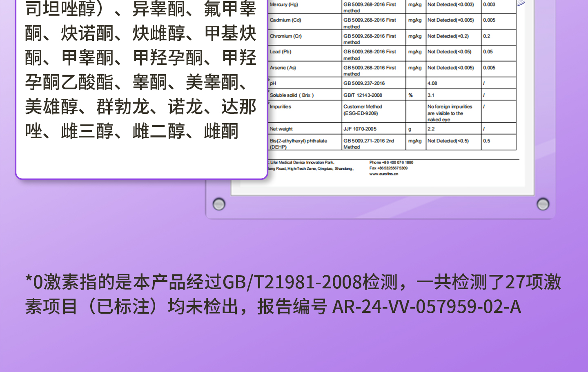Click the Phone +86 400 076 1880 text
This screenshot has height=372, width=588.
(391, 162)
